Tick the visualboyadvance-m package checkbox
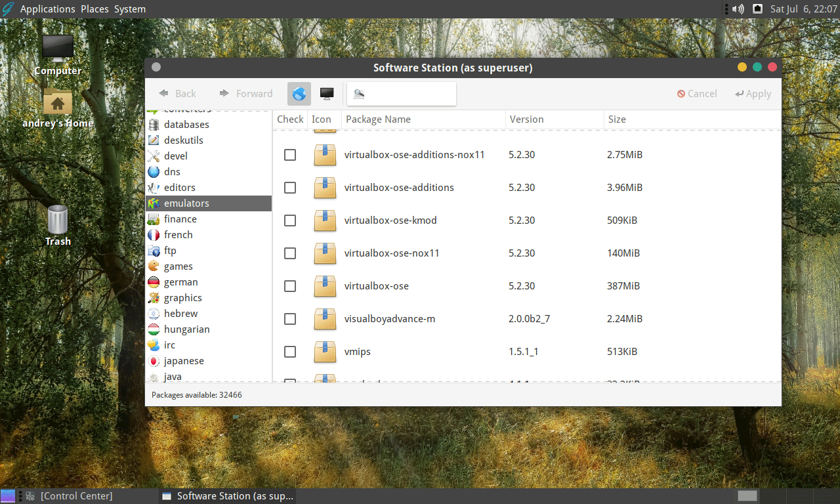Image resolution: width=840 pixels, height=504 pixels. [290, 319]
